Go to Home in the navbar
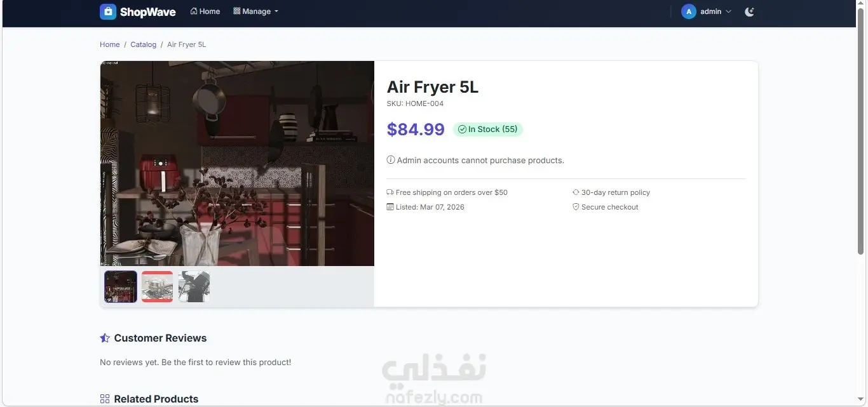Image resolution: width=868 pixels, height=407 pixels. point(205,11)
